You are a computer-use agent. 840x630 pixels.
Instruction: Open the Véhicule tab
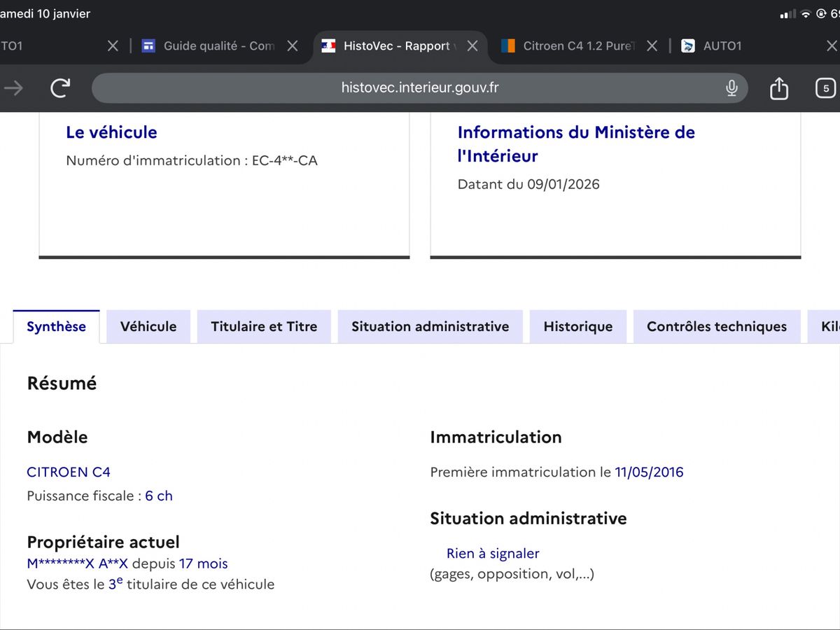pyautogui.click(x=148, y=327)
